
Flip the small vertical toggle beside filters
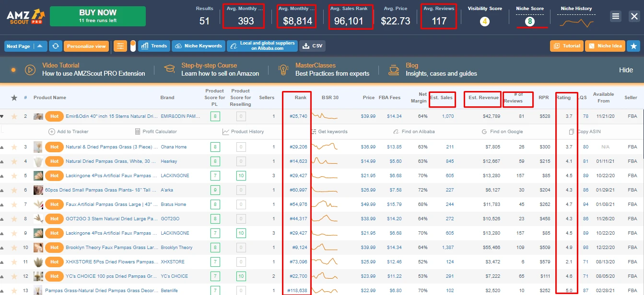click(133, 46)
